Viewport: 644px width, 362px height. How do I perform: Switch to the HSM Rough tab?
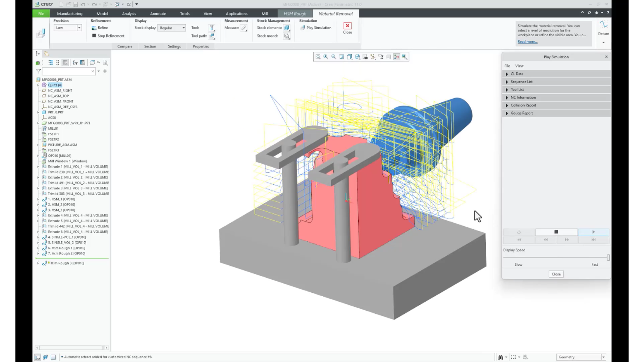(295, 14)
